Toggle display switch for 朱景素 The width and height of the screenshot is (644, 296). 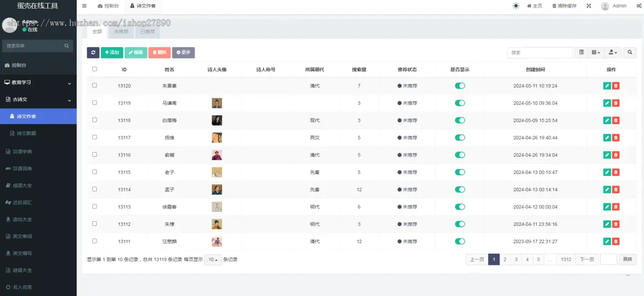point(460,86)
